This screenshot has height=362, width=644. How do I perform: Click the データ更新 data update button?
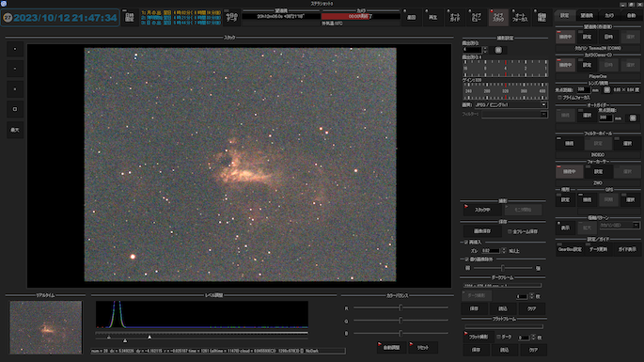point(598,249)
